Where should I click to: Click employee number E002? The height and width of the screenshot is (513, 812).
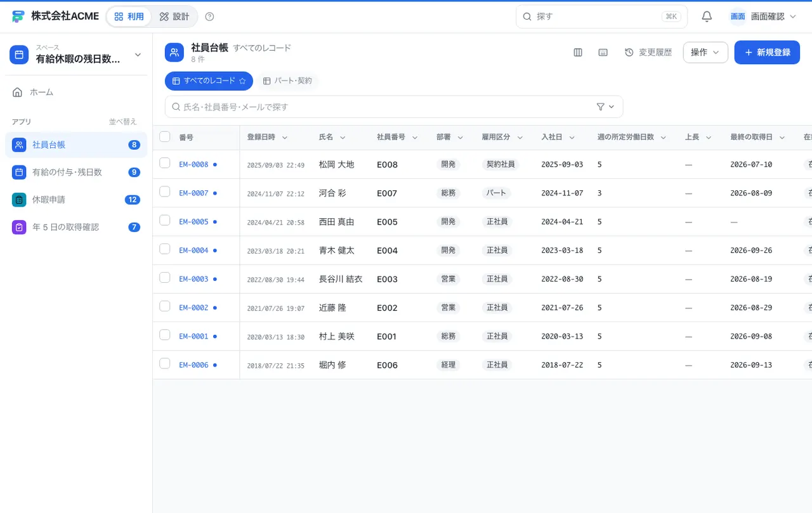387,308
